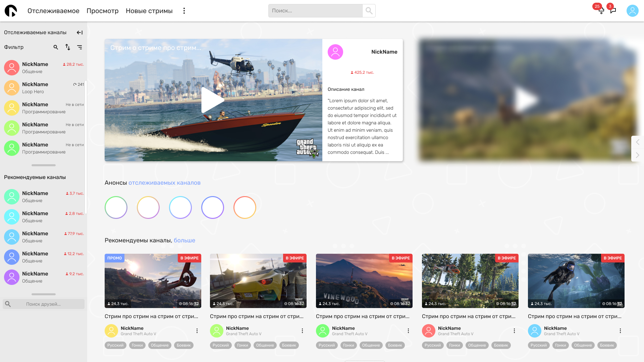Screen dimensions: 644x362
Task: Click the tracked channels resize handle bar
Action: coord(44,165)
